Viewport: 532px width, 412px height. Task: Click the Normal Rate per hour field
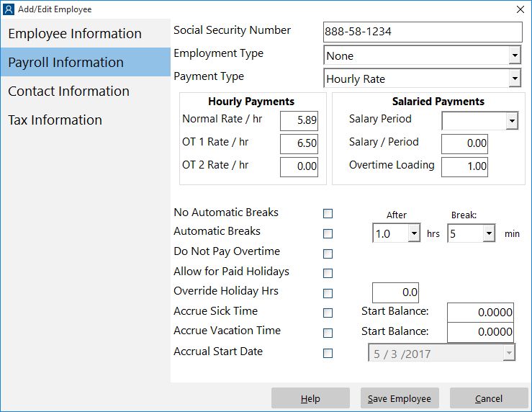point(299,120)
